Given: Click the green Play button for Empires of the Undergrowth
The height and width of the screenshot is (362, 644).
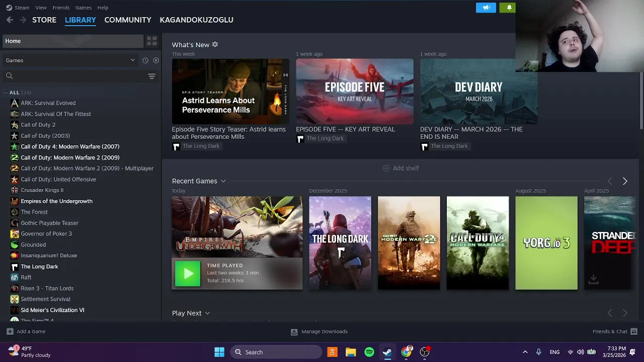Looking at the screenshot, I should click(187, 274).
